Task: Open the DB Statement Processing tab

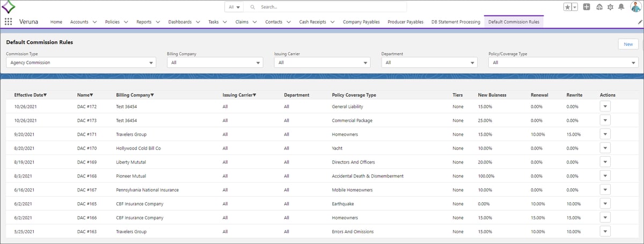Action: (x=456, y=22)
